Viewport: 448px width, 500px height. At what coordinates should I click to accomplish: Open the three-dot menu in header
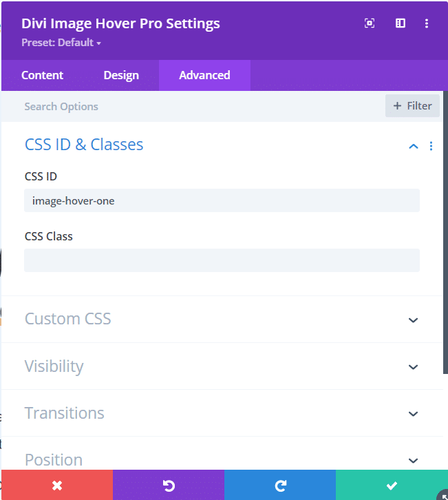coord(427,23)
